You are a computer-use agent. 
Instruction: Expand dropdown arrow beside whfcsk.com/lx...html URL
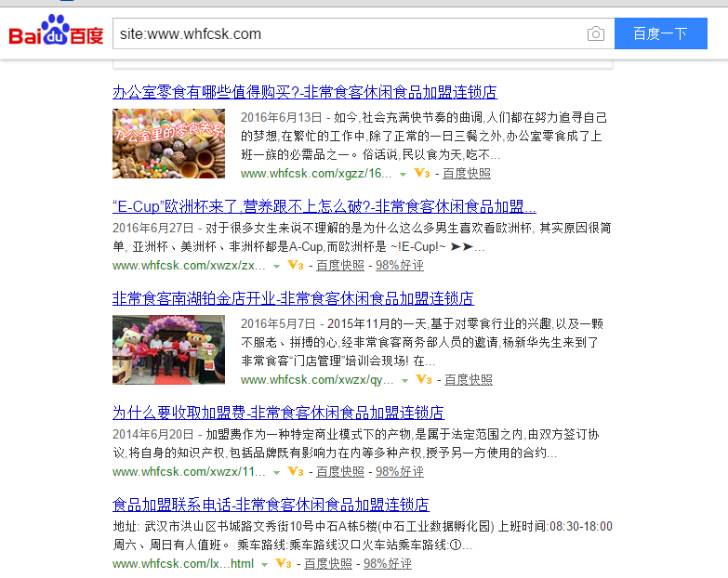265,565
